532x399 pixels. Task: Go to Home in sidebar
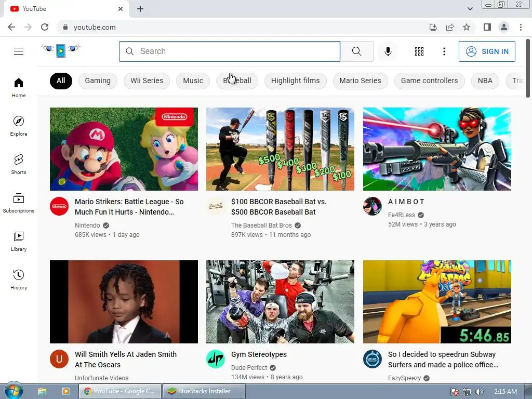pyautogui.click(x=19, y=87)
